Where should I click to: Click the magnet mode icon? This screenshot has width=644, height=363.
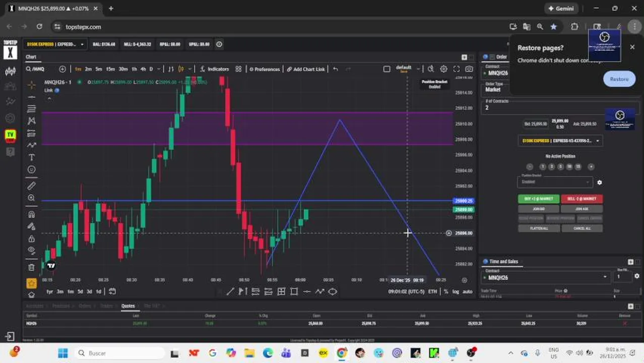pyautogui.click(x=31, y=214)
